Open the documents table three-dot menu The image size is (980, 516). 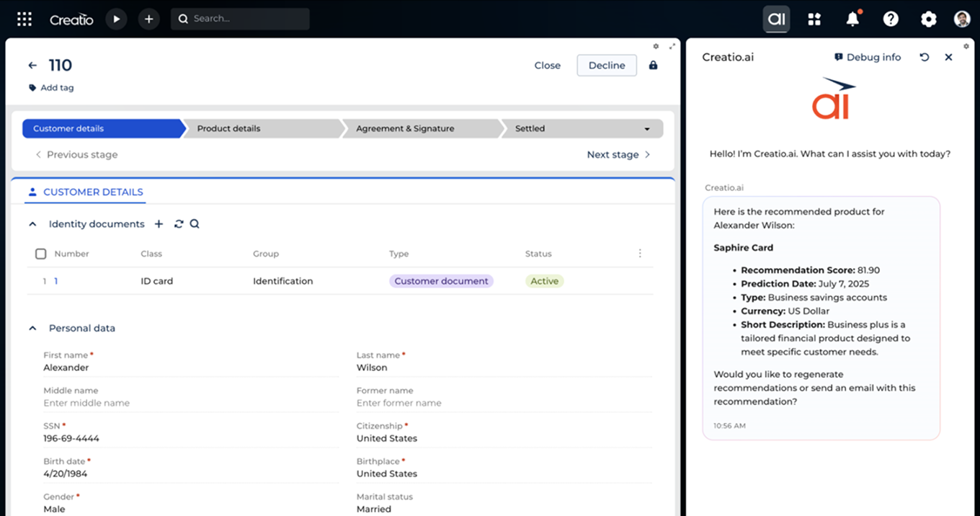point(640,254)
